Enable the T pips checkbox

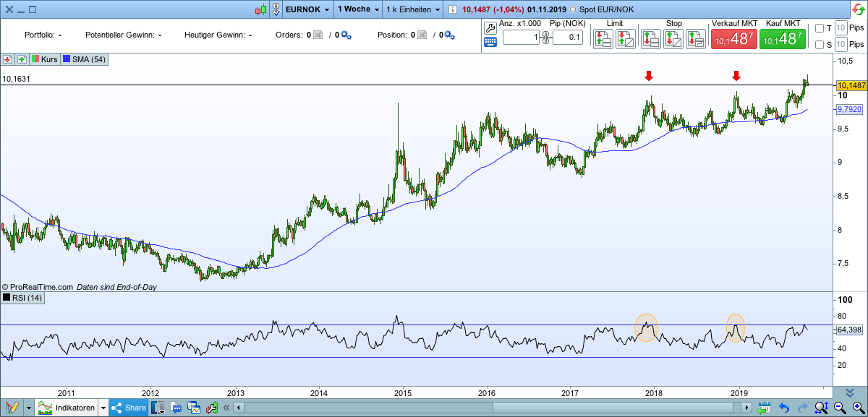[820, 28]
